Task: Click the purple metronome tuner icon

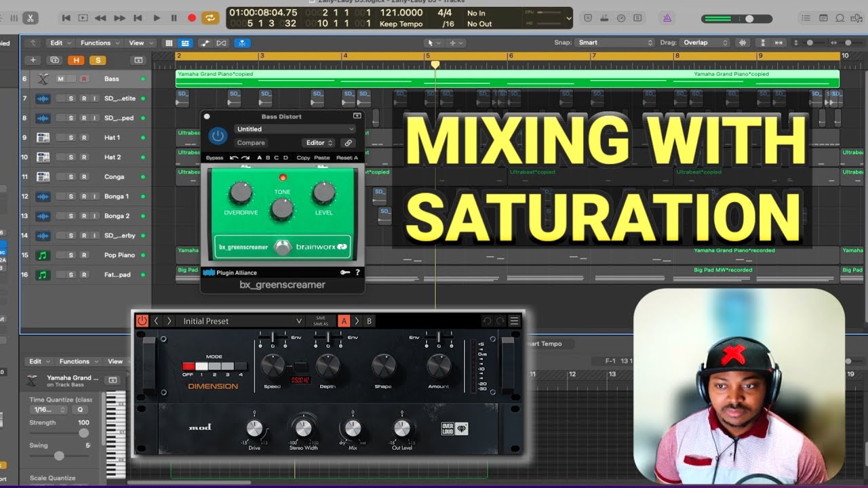Action: pyautogui.click(x=667, y=18)
